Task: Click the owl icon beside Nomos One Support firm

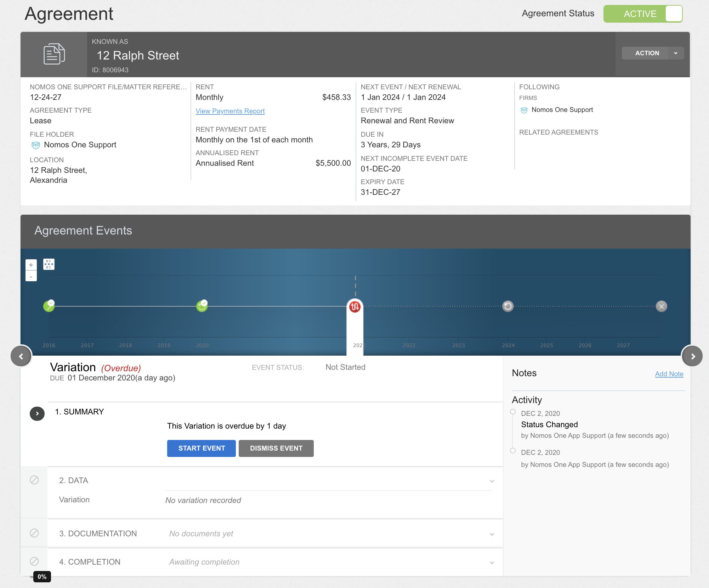Action: (524, 110)
